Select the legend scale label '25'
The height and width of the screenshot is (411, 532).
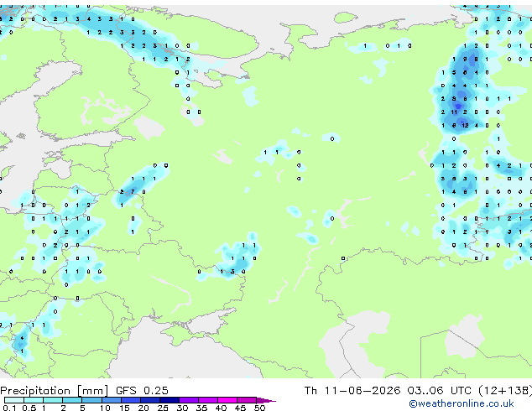[x=163, y=408]
